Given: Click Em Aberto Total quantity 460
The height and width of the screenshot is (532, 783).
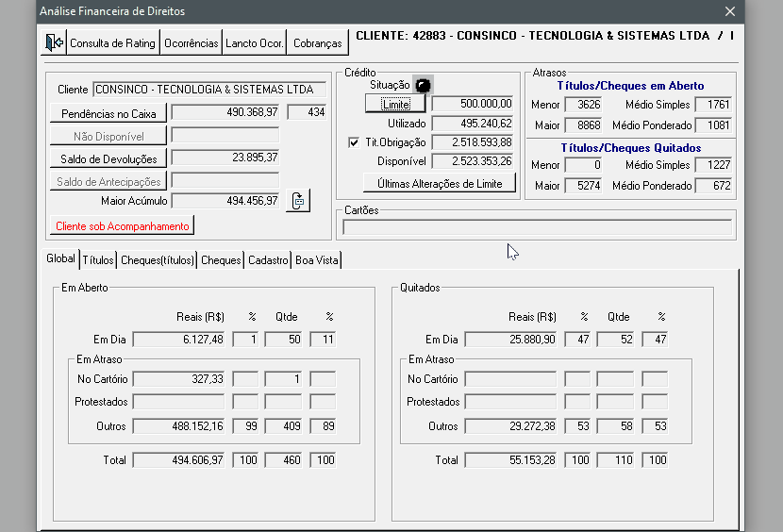Looking at the screenshot, I should click(x=283, y=460).
